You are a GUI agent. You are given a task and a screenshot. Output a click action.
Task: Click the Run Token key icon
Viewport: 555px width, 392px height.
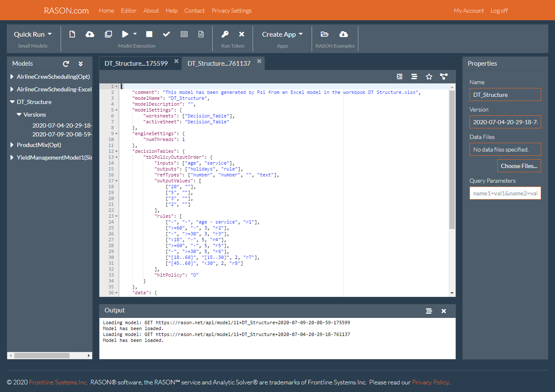click(225, 34)
